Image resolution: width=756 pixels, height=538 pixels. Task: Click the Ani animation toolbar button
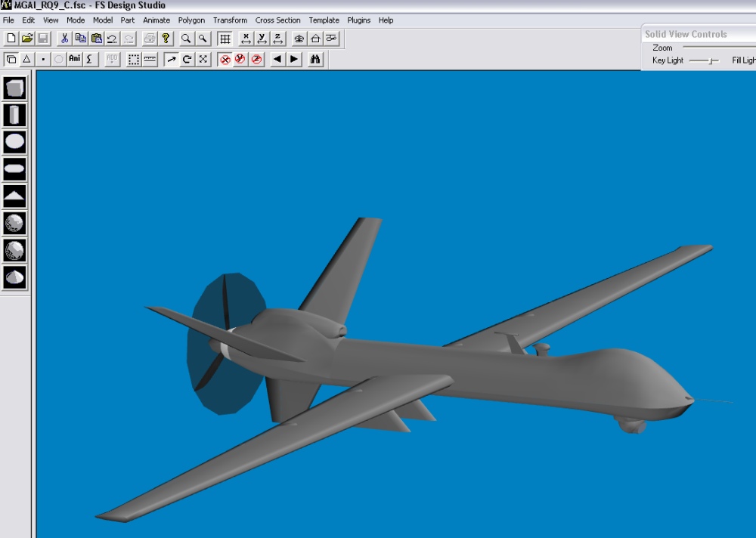point(75,59)
